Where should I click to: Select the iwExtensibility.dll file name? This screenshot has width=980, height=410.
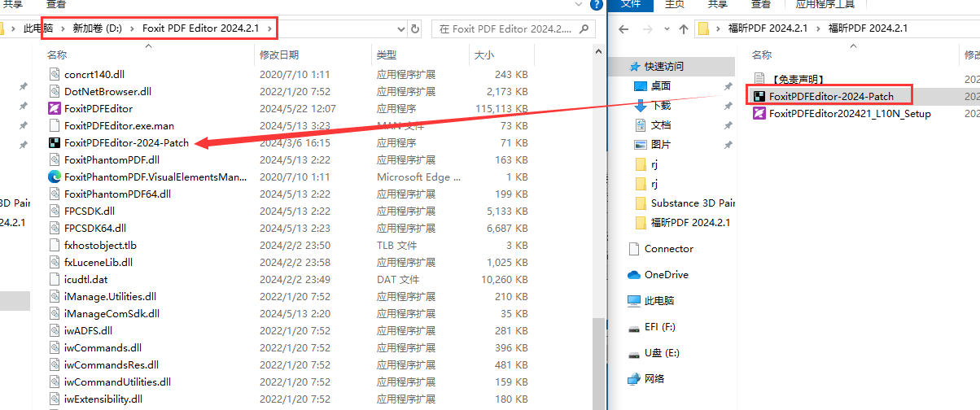click(x=103, y=399)
